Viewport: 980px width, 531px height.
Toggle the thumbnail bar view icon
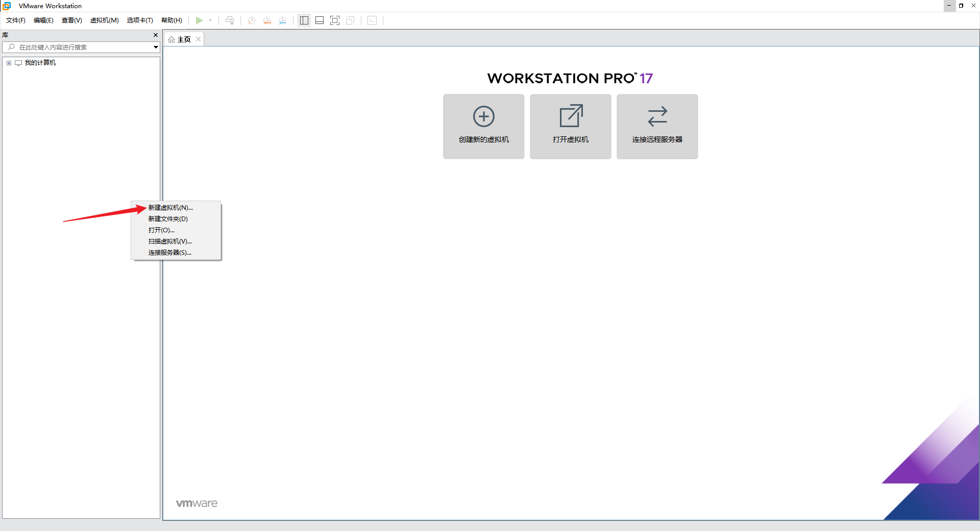tap(320, 20)
